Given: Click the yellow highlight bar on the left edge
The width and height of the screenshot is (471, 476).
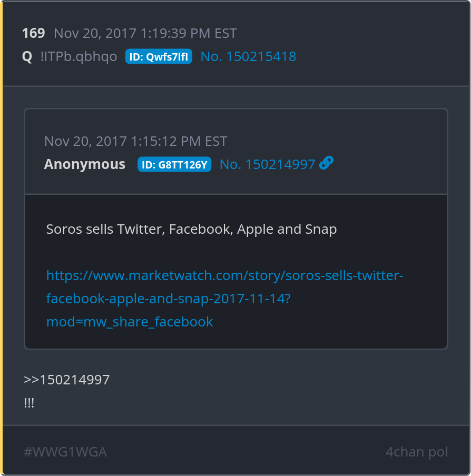Looking at the screenshot, I should point(2,238).
